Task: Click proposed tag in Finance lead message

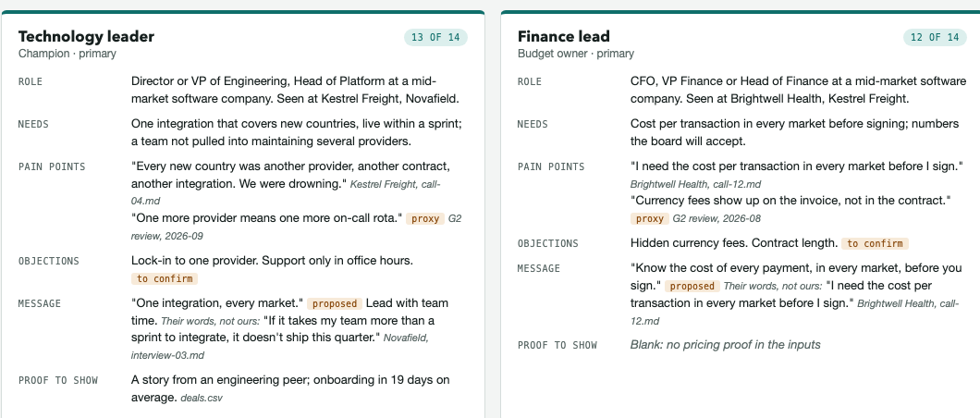Action: pos(692,286)
